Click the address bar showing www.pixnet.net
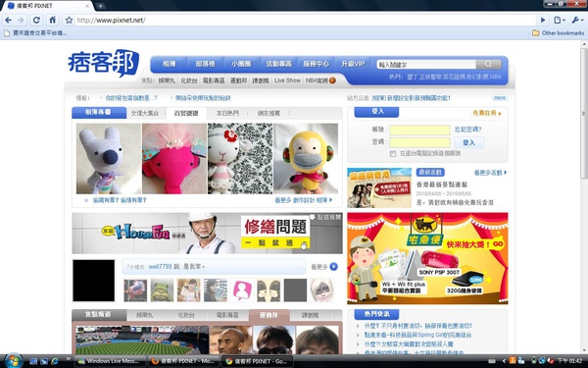The image size is (588, 368). [305, 20]
